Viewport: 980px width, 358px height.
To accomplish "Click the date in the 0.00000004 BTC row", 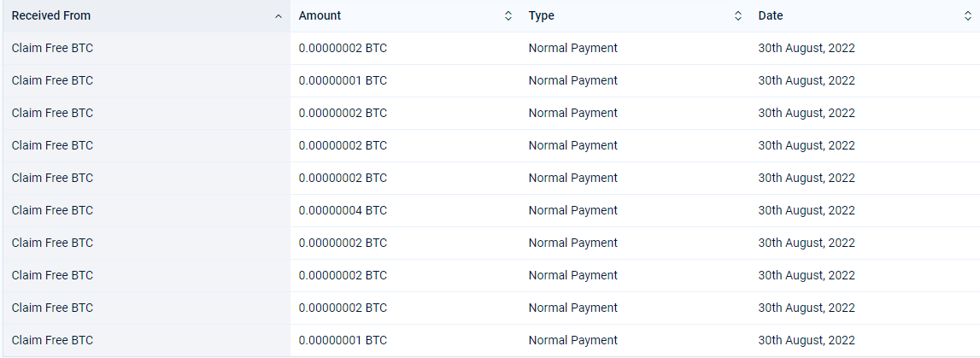I will (807, 210).
